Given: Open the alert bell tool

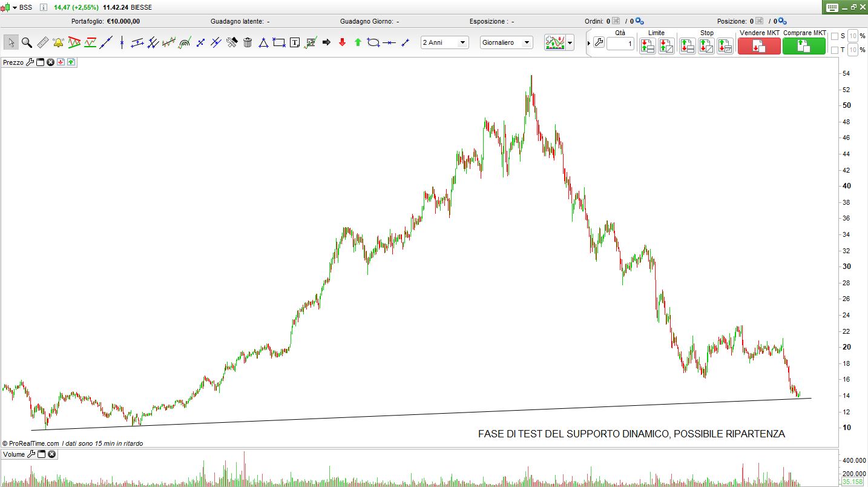Looking at the screenshot, I should pyautogui.click(x=58, y=42).
